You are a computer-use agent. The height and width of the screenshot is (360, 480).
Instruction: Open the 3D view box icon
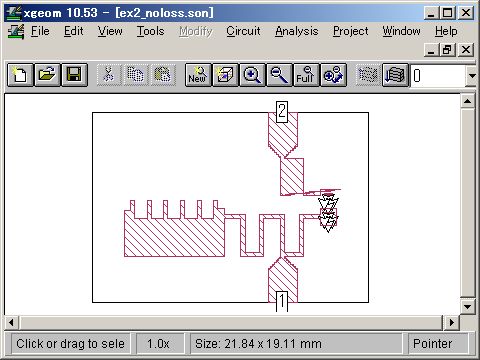click(225, 75)
